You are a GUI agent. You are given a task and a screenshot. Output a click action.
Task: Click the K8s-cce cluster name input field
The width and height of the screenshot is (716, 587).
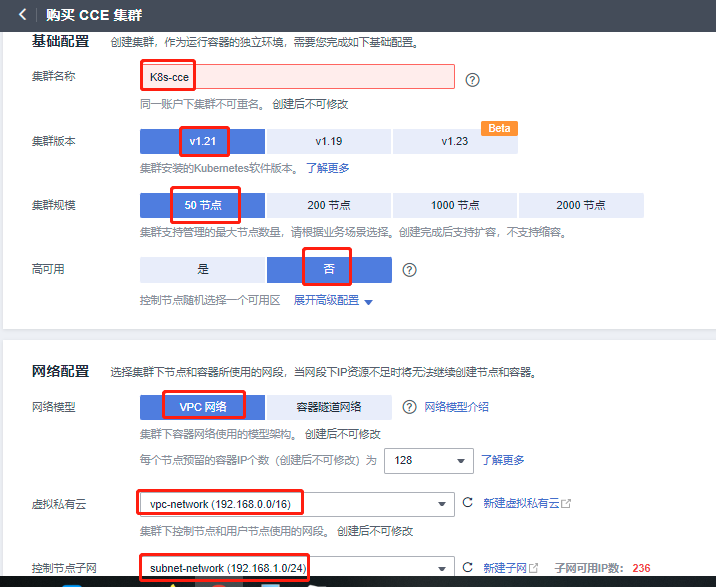(297, 77)
